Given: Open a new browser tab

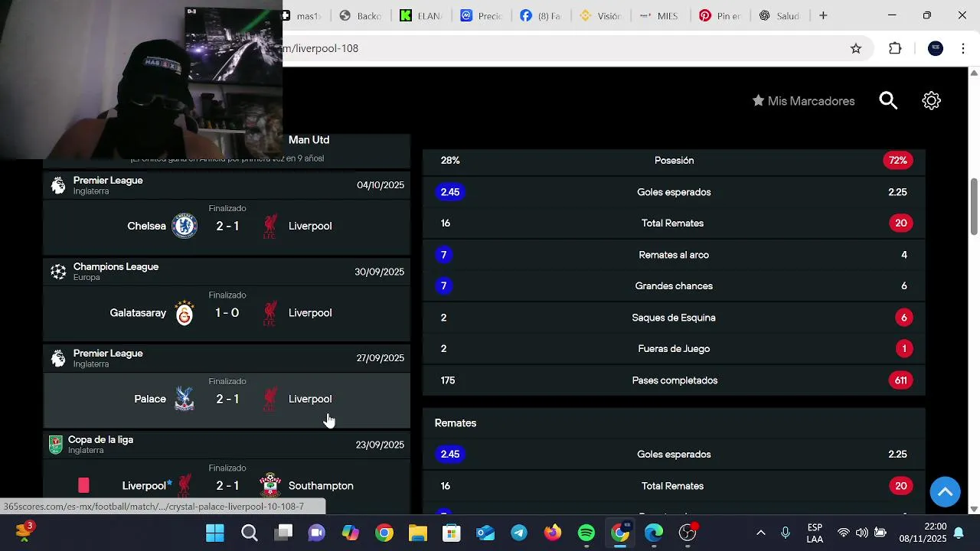Looking at the screenshot, I should point(823,15).
